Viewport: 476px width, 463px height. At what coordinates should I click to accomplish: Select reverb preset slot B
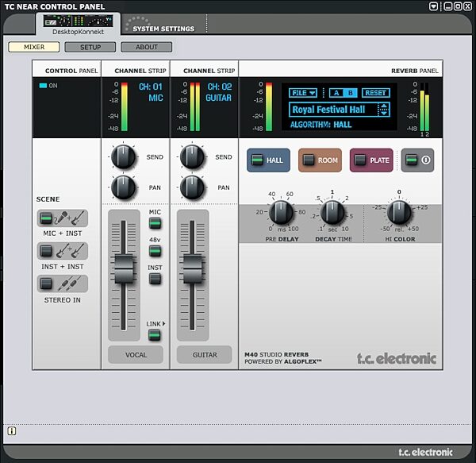351,93
